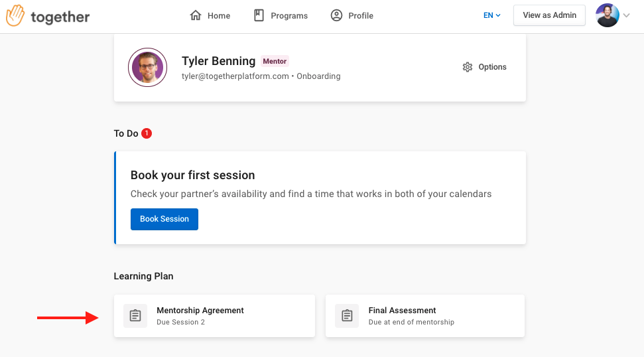
Task: Expand the account menu chevron
Action: [x=626, y=15]
